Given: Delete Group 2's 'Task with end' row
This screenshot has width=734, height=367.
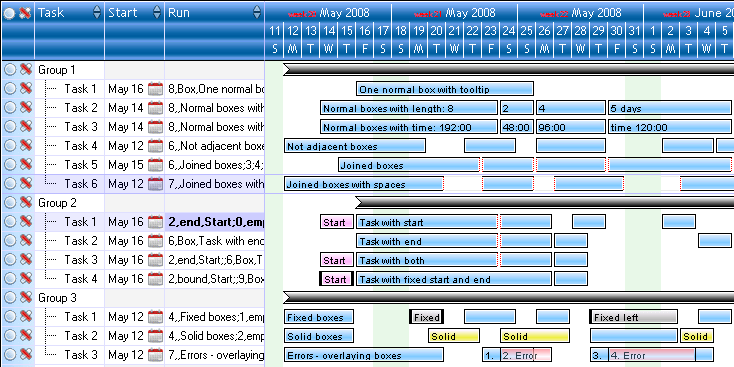Looking at the screenshot, I should (x=26, y=241).
